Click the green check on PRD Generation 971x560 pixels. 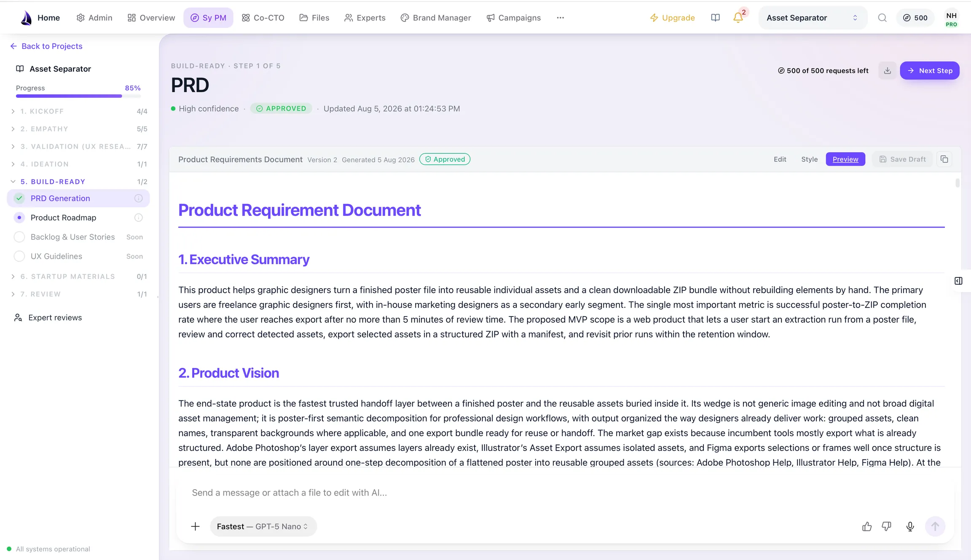[19, 198]
